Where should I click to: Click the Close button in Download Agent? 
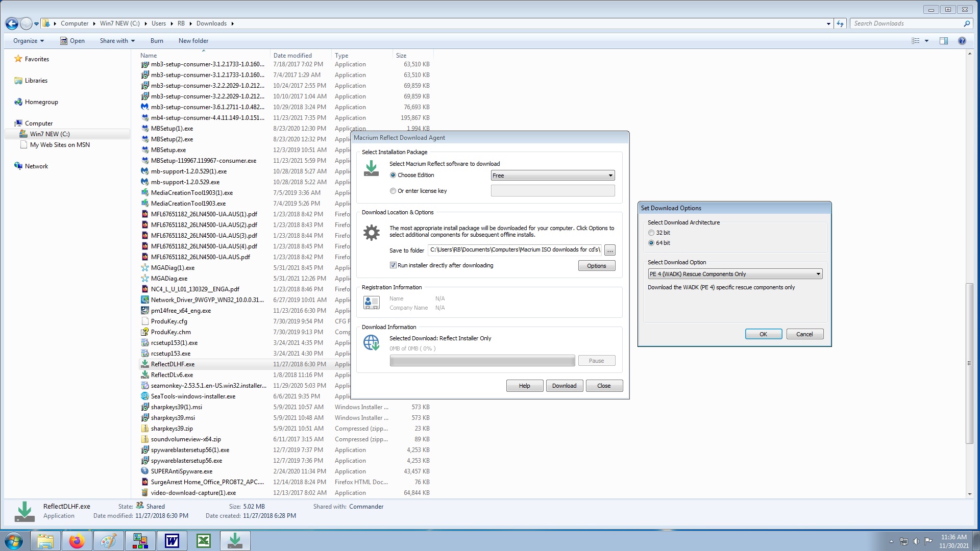click(604, 386)
